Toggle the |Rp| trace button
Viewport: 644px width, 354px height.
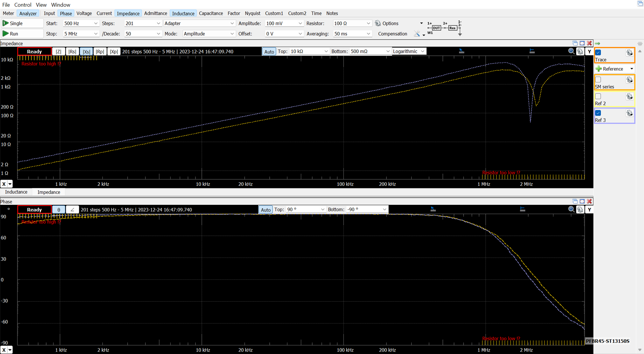[100, 52]
